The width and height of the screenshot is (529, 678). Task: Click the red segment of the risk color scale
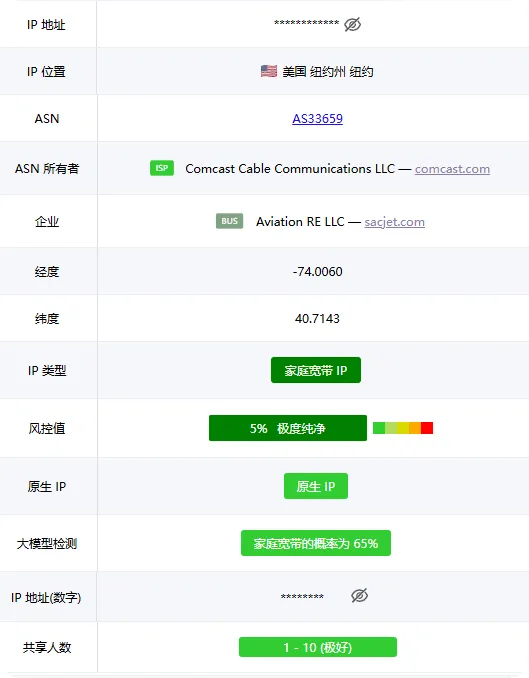point(427,428)
